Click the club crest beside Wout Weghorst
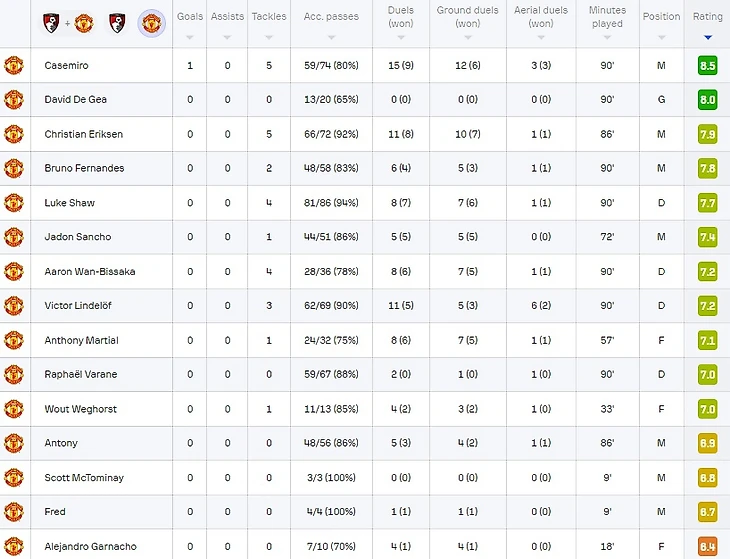This screenshot has width=730, height=559. [x=13, y=409]
